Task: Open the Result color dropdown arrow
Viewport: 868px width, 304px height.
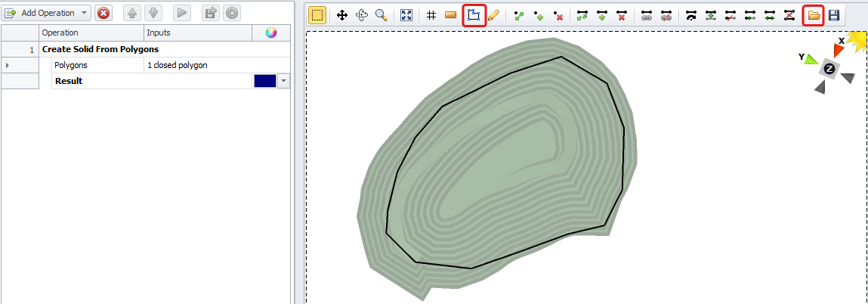Action: tap(283, 81)
